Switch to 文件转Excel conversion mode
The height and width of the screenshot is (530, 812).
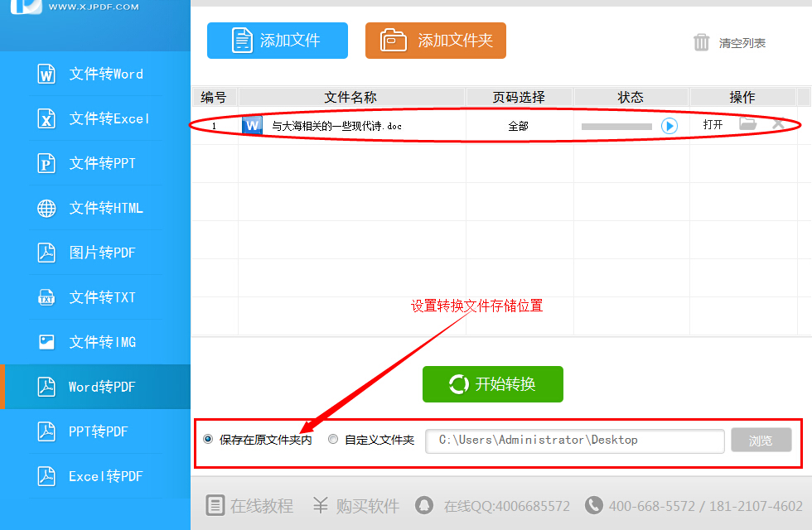pos(95,118)
